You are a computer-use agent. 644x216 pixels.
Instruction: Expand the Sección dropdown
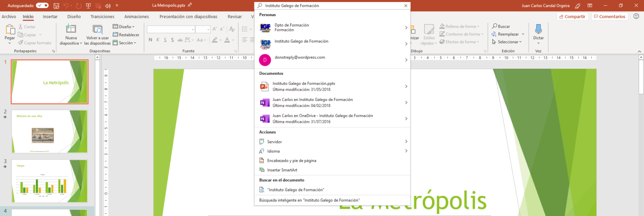coord(125,43)
